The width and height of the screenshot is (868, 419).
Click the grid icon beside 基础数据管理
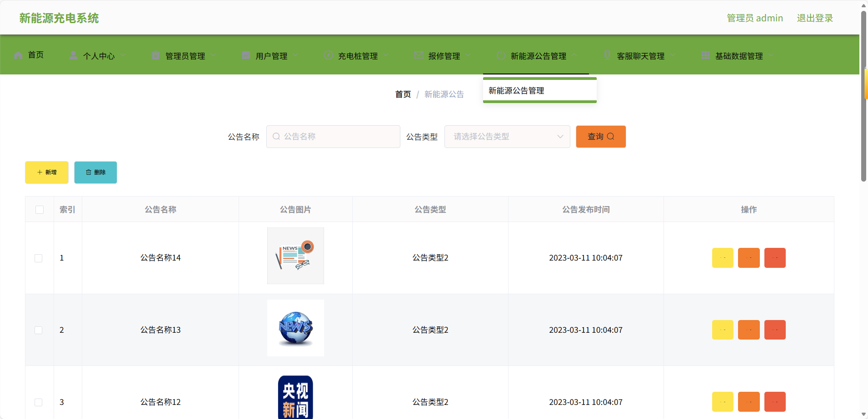705,55
